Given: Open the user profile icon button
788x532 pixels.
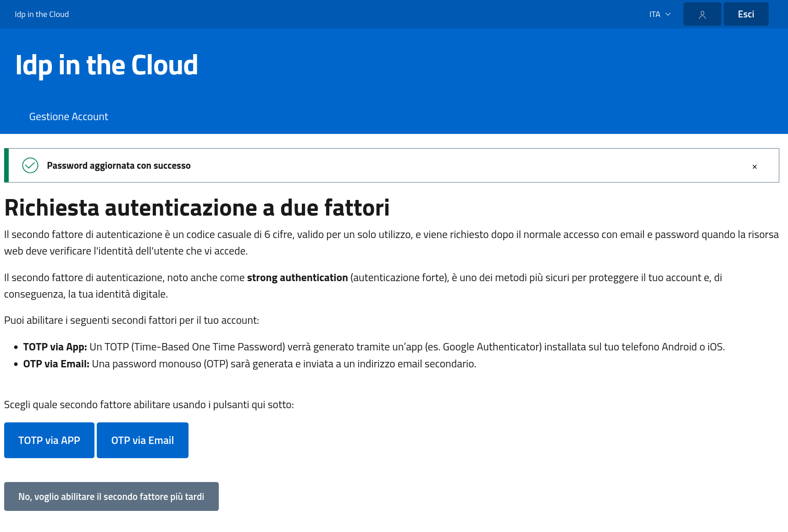Looking at the screenshot, I should (702, 14).
